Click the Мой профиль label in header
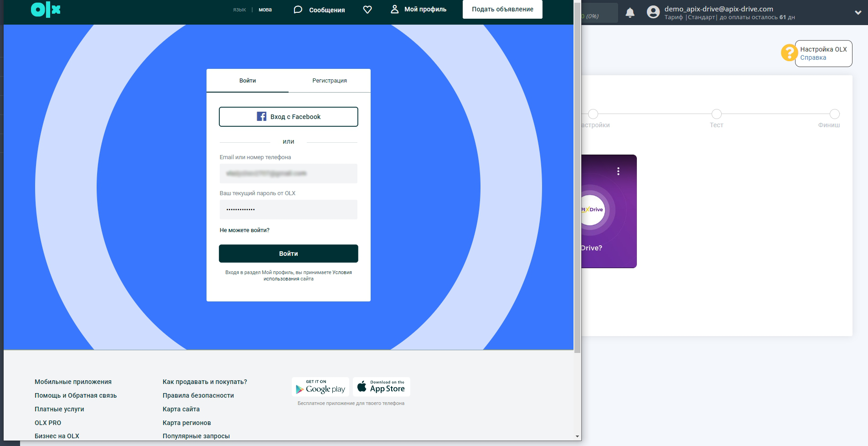 point(425,9)
